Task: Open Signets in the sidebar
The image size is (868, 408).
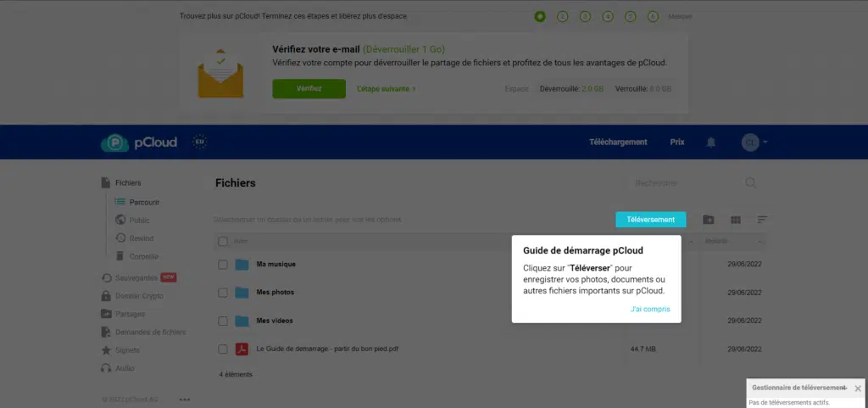Action: pyautogui.click(x=120, y=349)
